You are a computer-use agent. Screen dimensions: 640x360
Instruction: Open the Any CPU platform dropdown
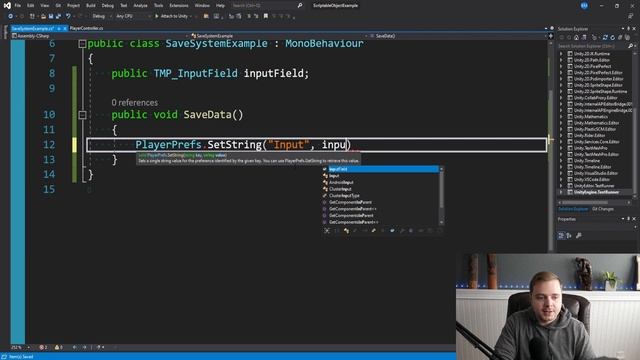pos(133,16)
